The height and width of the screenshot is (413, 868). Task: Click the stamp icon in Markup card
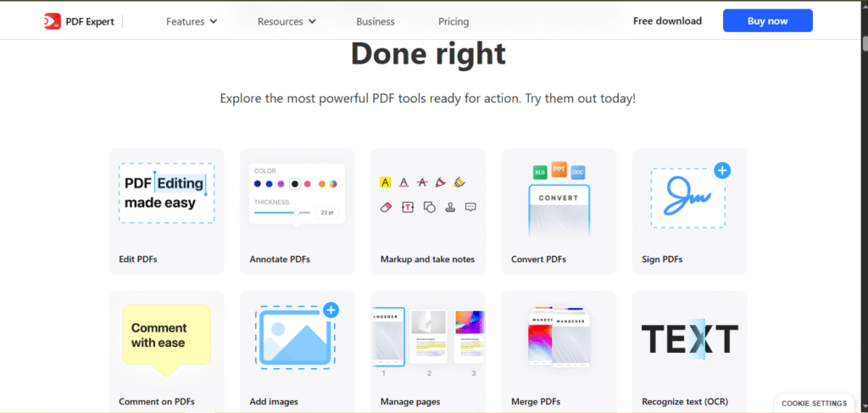click(450, 206)
